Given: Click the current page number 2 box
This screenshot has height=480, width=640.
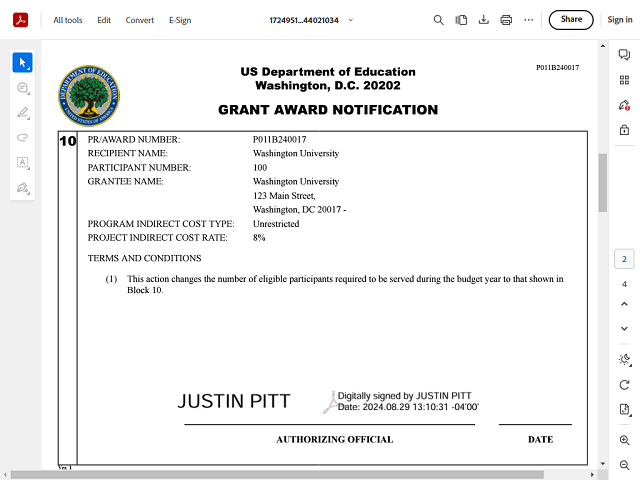Looking at the screenshot, I should pyautogui.click(x=624, y=259).
